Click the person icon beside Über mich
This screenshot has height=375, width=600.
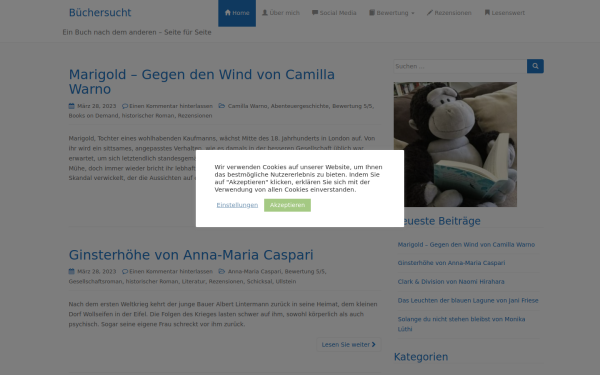point(265,13)
